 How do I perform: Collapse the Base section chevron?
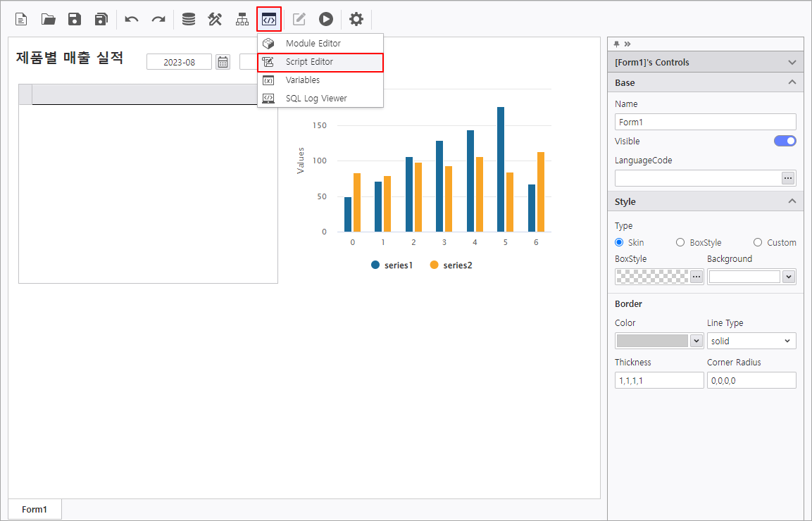click(x=792, y=82)
